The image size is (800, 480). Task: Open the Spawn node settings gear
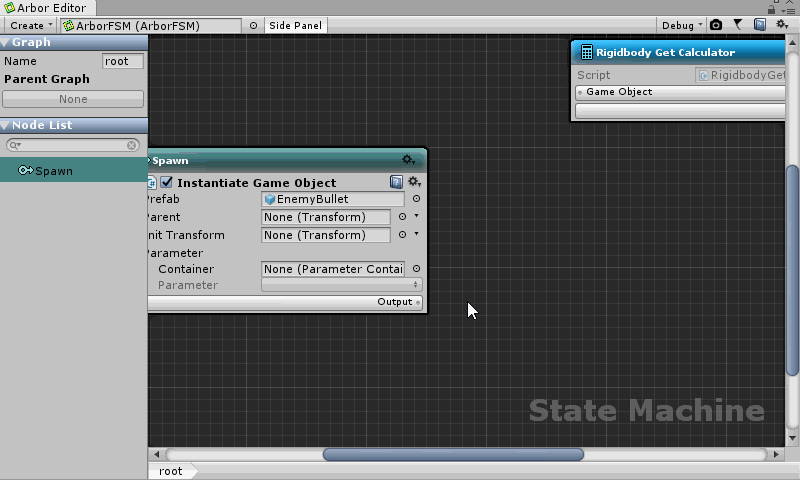click(x=408, y=160)
